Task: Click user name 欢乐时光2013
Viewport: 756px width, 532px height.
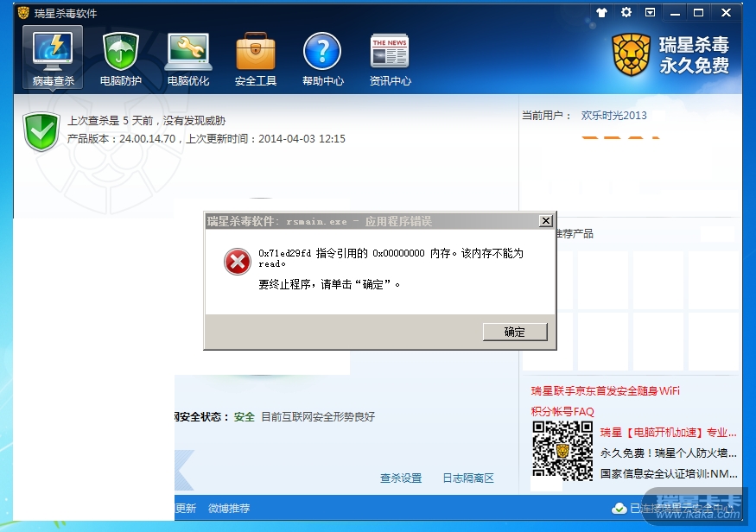Action: click(613, 116)
